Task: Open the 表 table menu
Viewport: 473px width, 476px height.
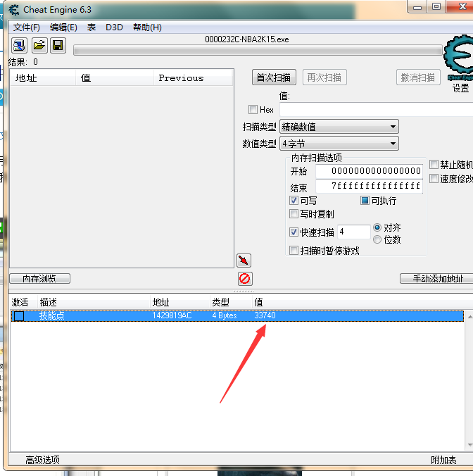Action: tap(92, 27)
